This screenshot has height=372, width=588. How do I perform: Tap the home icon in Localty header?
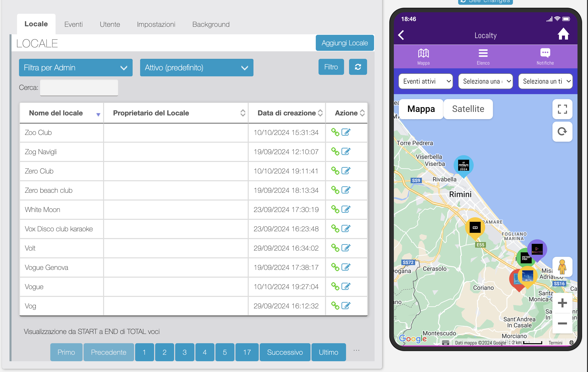(563, 35)
